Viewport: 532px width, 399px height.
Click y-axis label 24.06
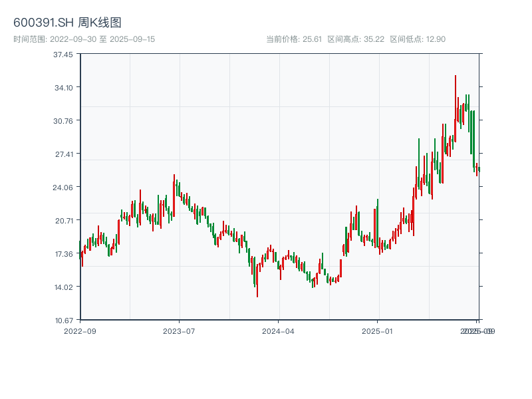tap(63, 188)
